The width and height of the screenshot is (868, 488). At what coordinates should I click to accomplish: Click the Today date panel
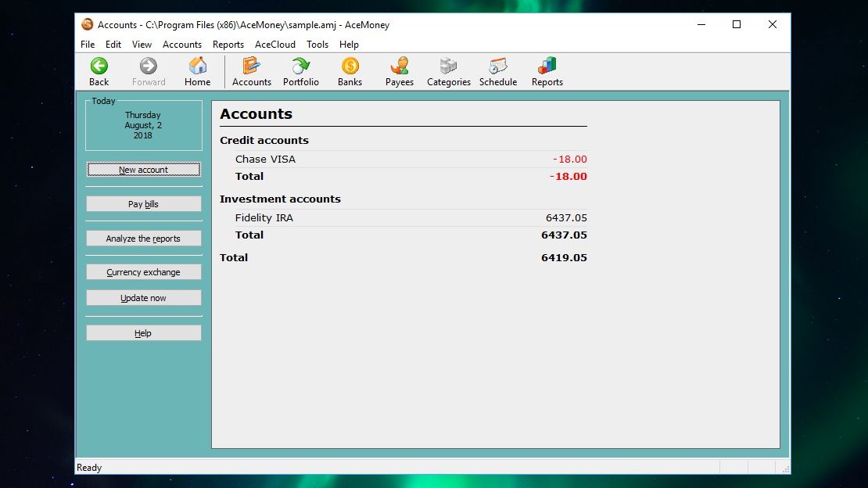coord(143,124)
